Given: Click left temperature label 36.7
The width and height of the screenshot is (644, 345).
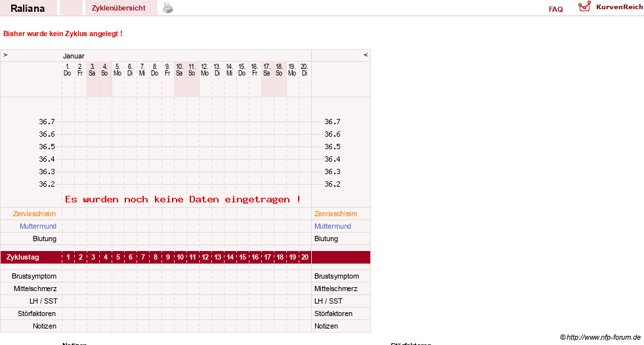Looking at the screenshot, I should coord(47,122).
